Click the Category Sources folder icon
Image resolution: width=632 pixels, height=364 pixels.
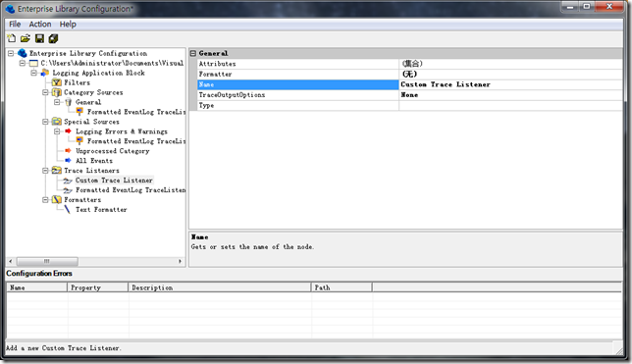(57, 92)
